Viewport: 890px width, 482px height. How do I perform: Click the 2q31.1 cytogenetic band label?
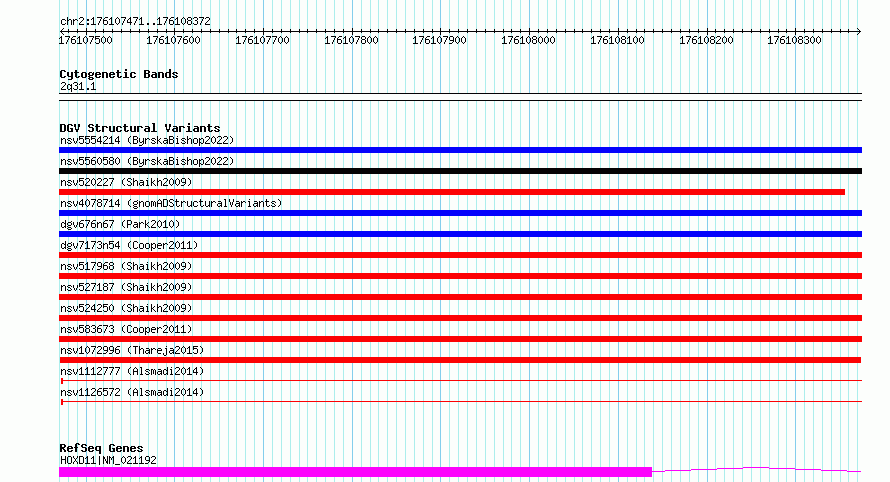(78, 86)
